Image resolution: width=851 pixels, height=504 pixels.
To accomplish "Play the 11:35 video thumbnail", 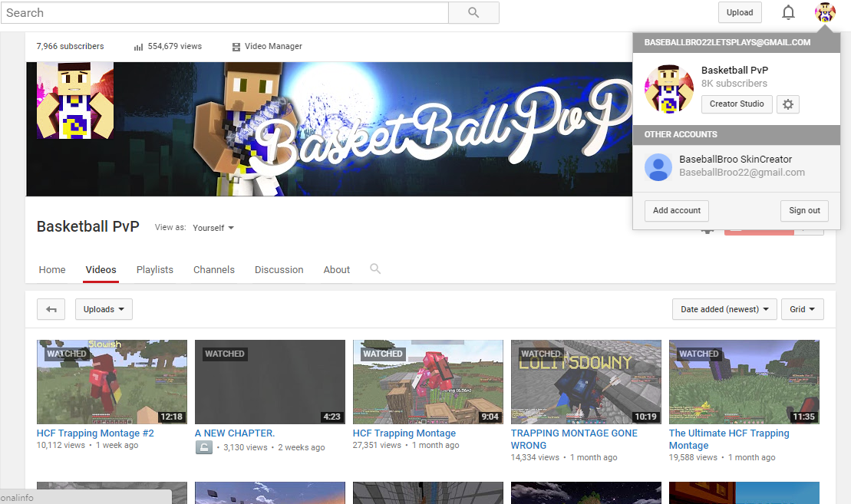I will 744,382.
